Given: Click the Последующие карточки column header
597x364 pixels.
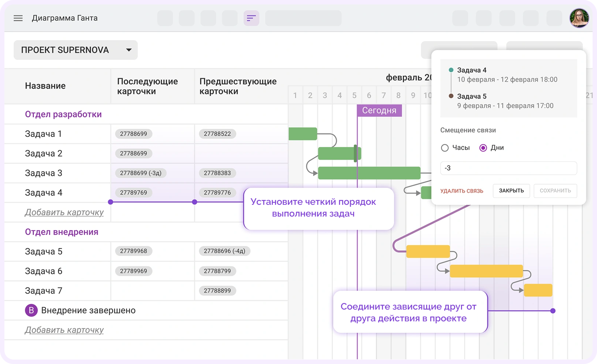Looking at the screenshot, I should 147,86.
